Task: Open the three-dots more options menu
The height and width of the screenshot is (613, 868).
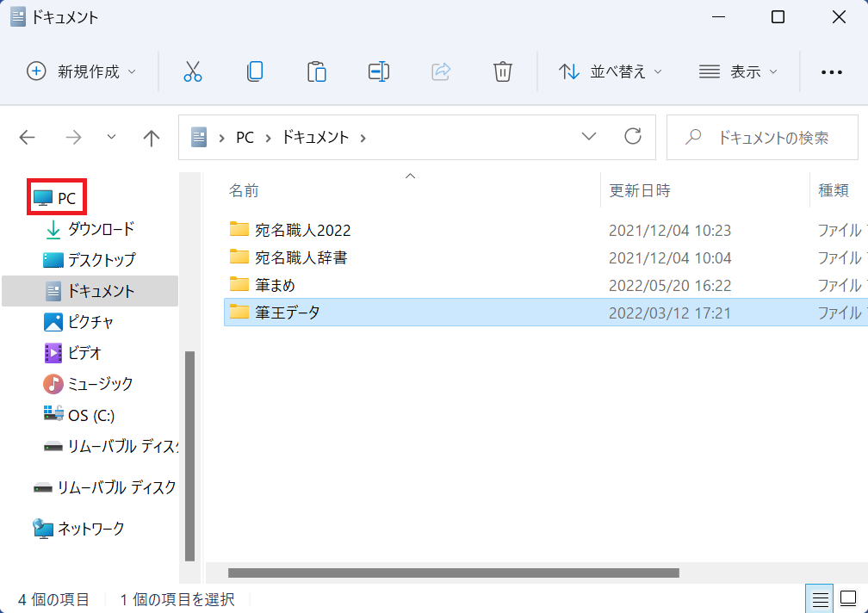Action: (832, 72)
